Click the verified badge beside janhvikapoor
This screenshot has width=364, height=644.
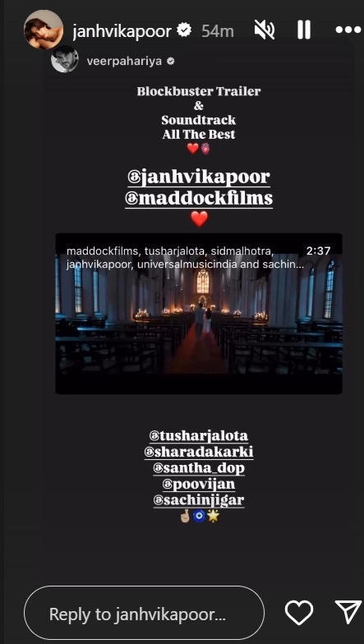click(186, 30)
